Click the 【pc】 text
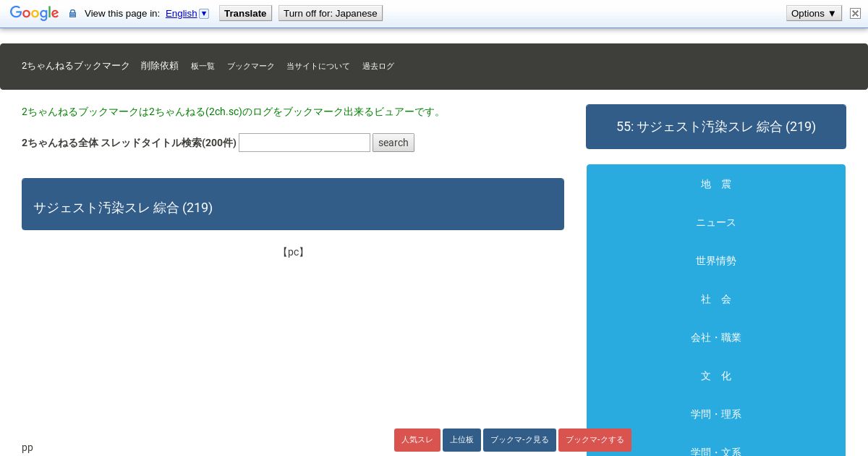 click(293, 252)
